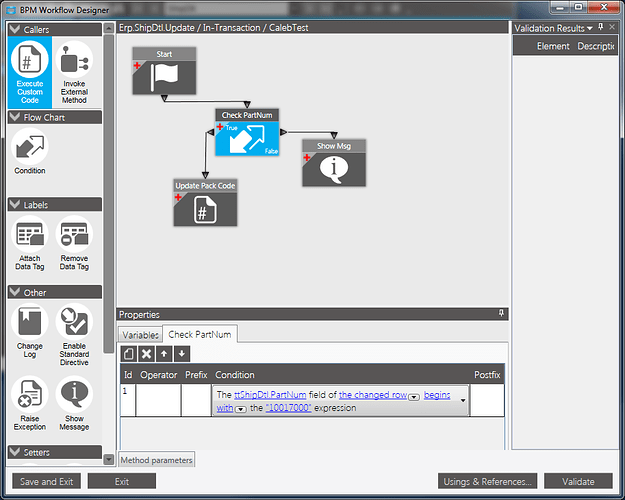This screenshot has width=625, height=500.
Task: Click the False output label
Action: pyautogui.click(x=271, y=151)
